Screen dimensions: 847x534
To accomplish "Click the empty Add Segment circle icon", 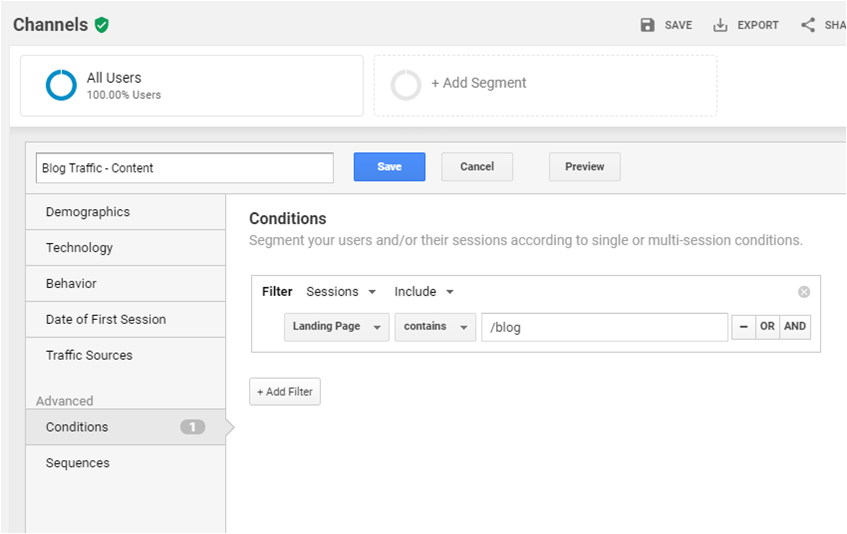I will 406,85.
